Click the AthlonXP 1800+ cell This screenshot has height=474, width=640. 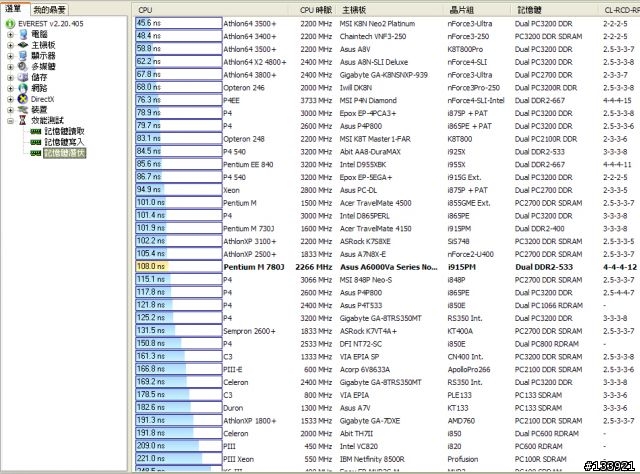(x=249, y=421)
